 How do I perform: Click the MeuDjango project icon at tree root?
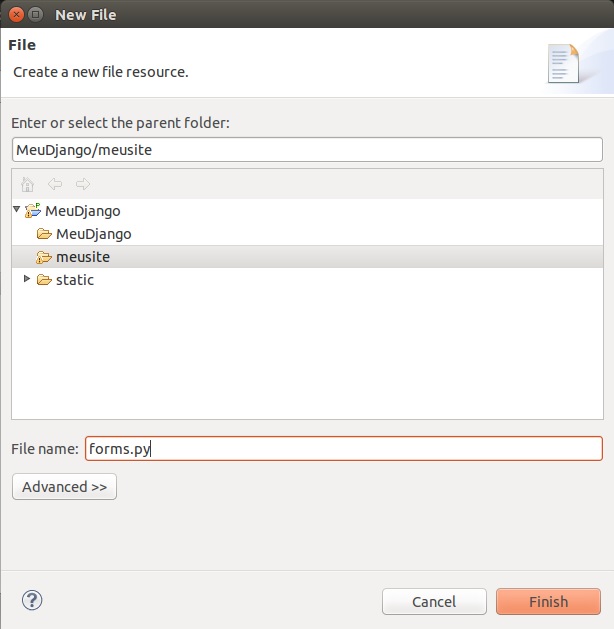pyautogui.click(x=33, y=211)
